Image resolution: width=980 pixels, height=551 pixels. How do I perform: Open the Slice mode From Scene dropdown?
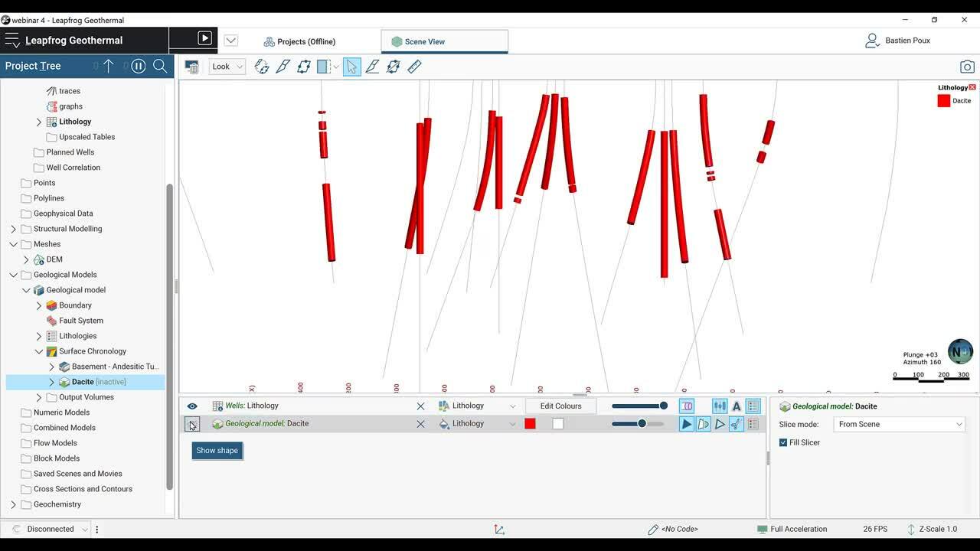[900, 424]
